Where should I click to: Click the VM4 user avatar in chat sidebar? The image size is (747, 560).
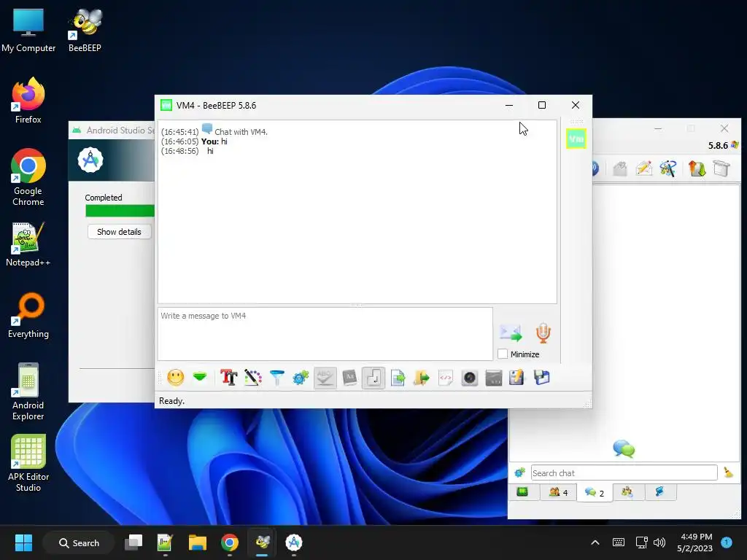click(576, 139)
